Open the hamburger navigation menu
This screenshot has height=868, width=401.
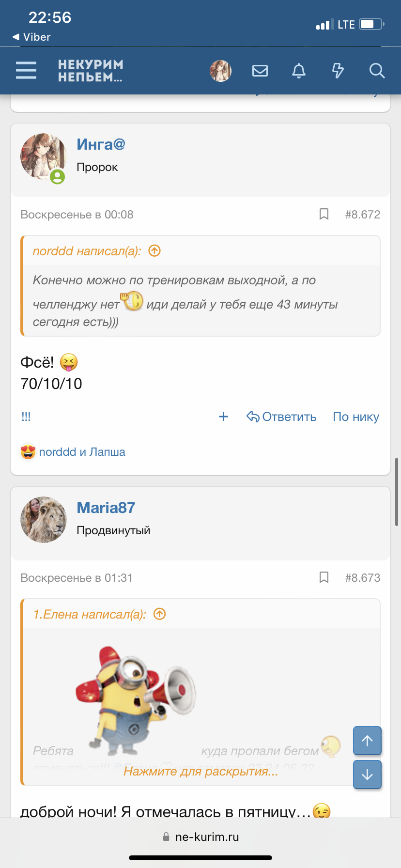click(26, 70)
